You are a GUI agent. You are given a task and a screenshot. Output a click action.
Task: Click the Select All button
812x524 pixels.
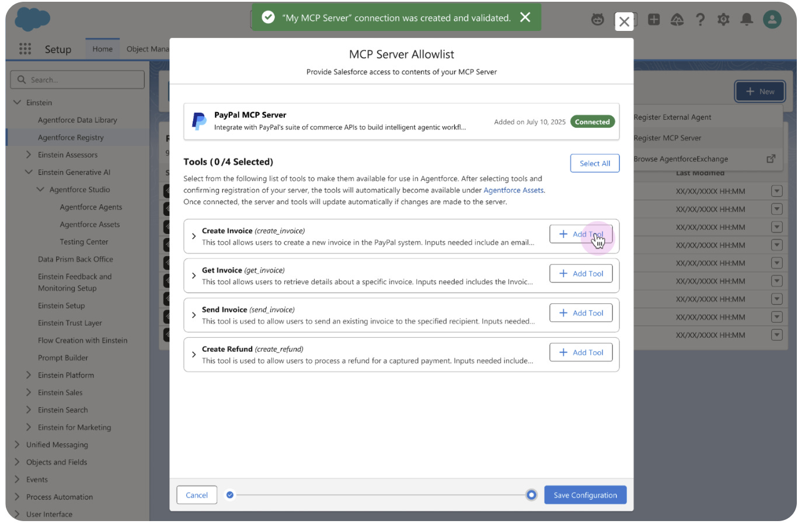point(595,163)
